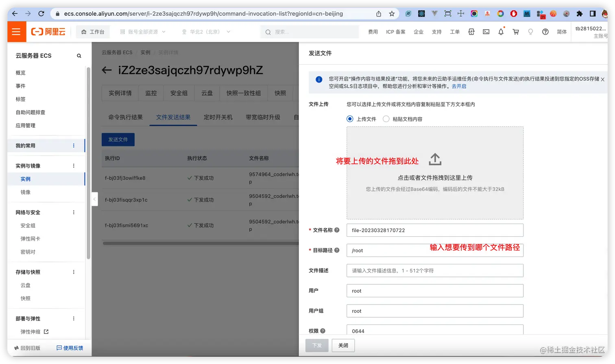Open the options dots next to 部署与弹性
The height and width of the screenshot is (364, 615).
coord(74,318)
